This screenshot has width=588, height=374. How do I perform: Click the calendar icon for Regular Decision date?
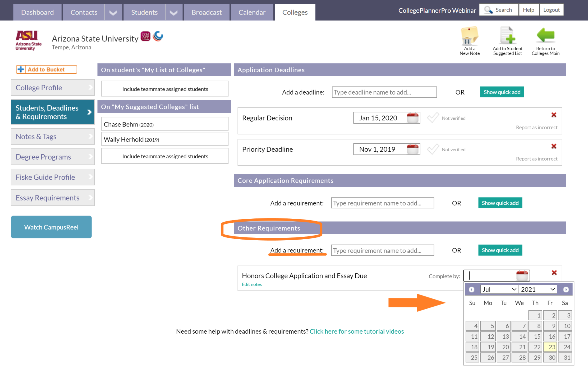[x=414, y=118]
